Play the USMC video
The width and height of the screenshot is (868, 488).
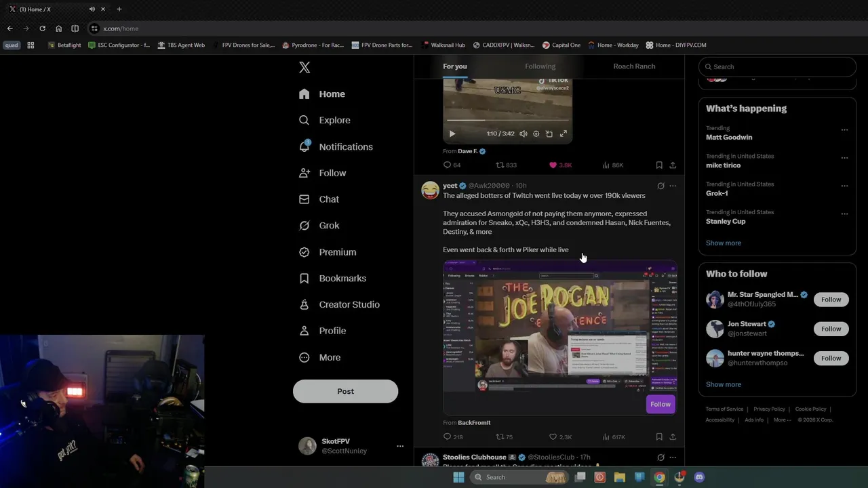coord(452,134)
